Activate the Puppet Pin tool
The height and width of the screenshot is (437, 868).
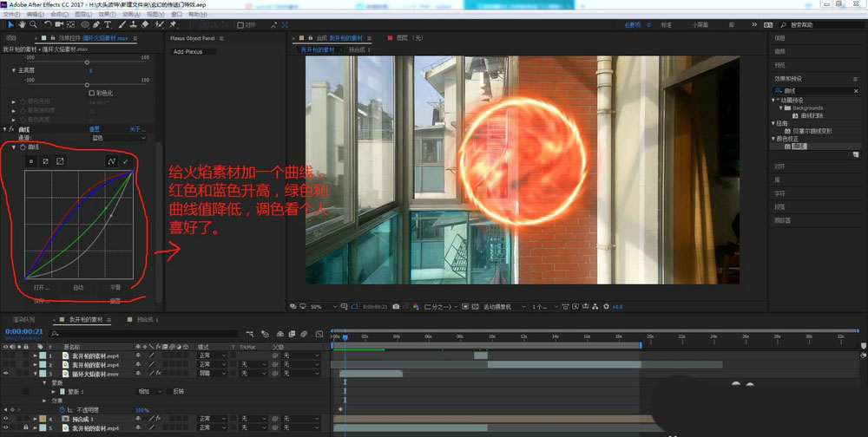[x=172, y=25]
